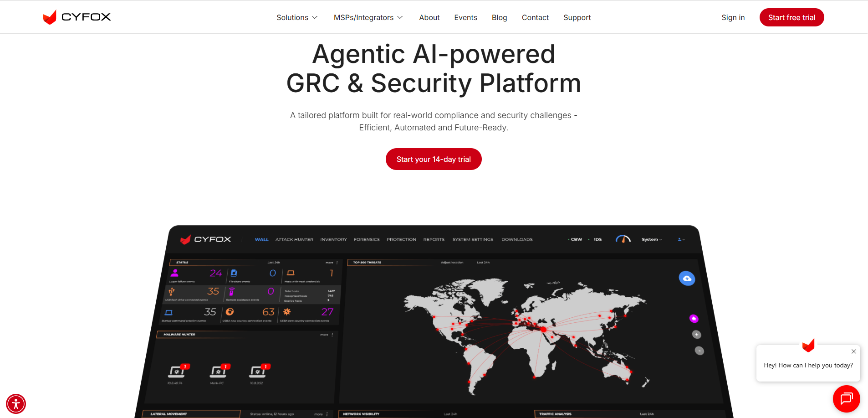Click the IDS status indicator
This screenshot has height=418, width=868.
(596, 239)
